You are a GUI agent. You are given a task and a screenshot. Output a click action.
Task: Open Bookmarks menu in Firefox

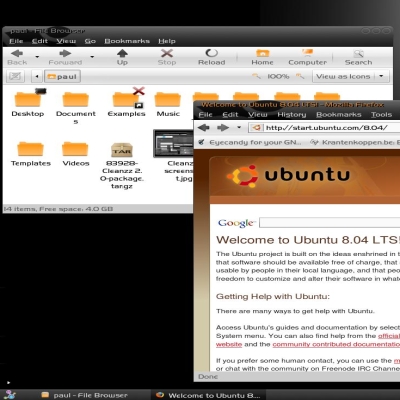tap(339, 115)
